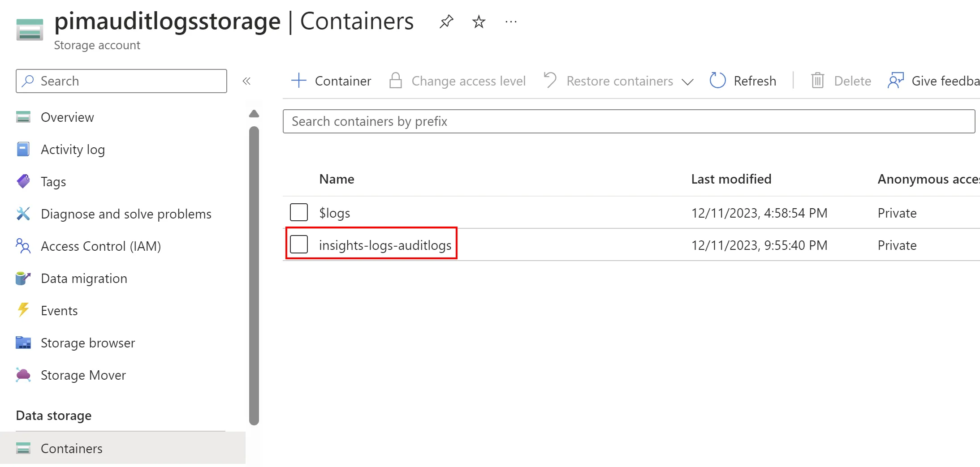The width and height of the screenshot is (980, 467).
Task: Click Give feedback button
Action: click(x=933, y=81)
